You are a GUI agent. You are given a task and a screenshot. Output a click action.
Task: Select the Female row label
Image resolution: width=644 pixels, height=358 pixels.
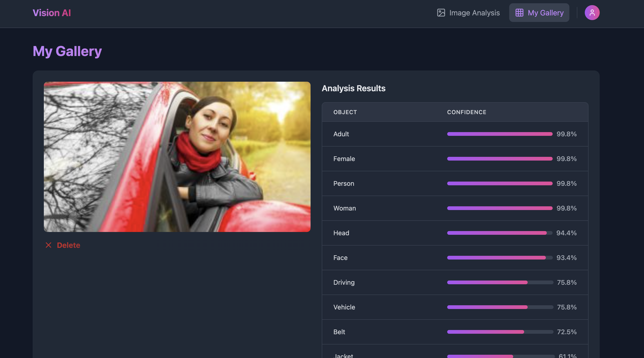pyautogui.click(x=344, y=159)
